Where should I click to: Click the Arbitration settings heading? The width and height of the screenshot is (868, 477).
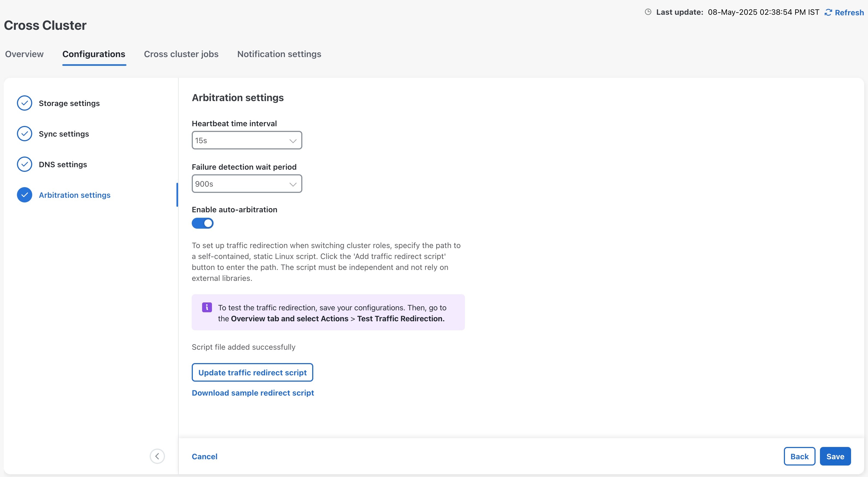238,98
